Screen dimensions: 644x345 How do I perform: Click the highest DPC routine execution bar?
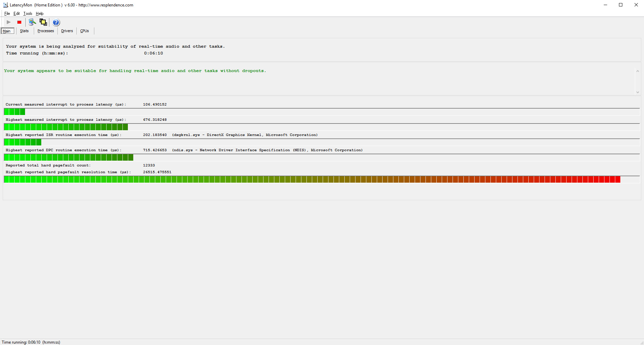coord(322,157)
